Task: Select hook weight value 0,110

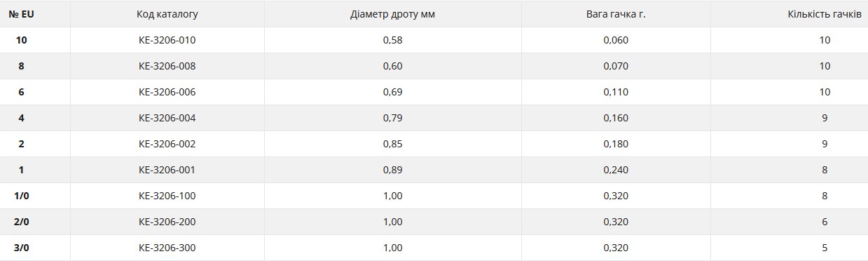Action: 616,92
